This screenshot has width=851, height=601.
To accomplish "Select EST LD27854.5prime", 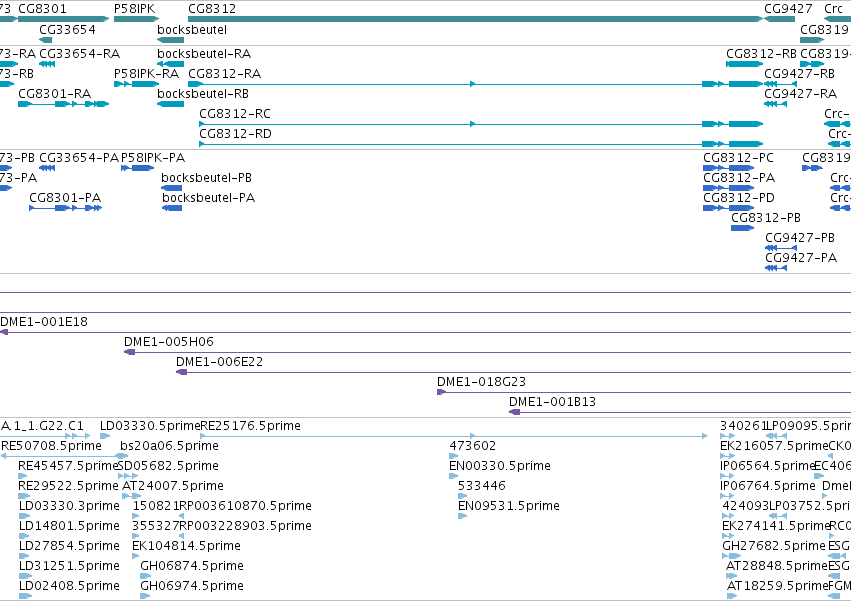I will [x=24, y=556].
